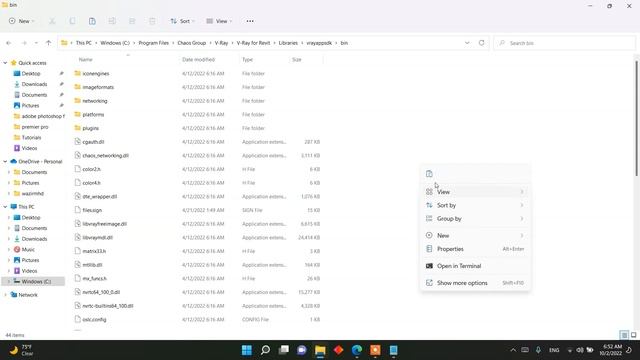Navigate to Chaos Group breadcrumb

(191, 43)
